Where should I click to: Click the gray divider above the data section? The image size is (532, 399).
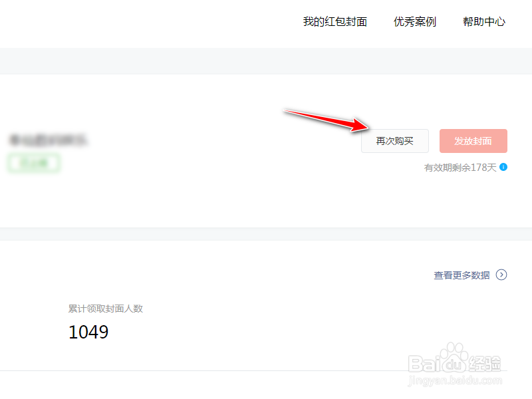click(266, 234)
